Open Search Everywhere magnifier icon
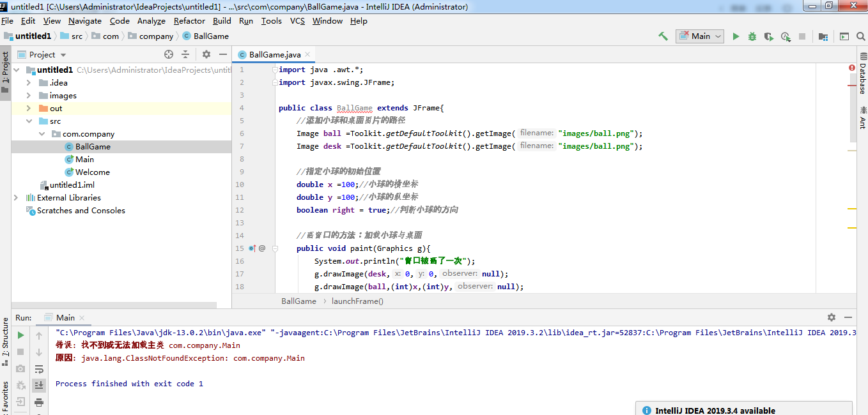Image resolution: width=868 pixels, height=415 pixels. tap(860, 36)
